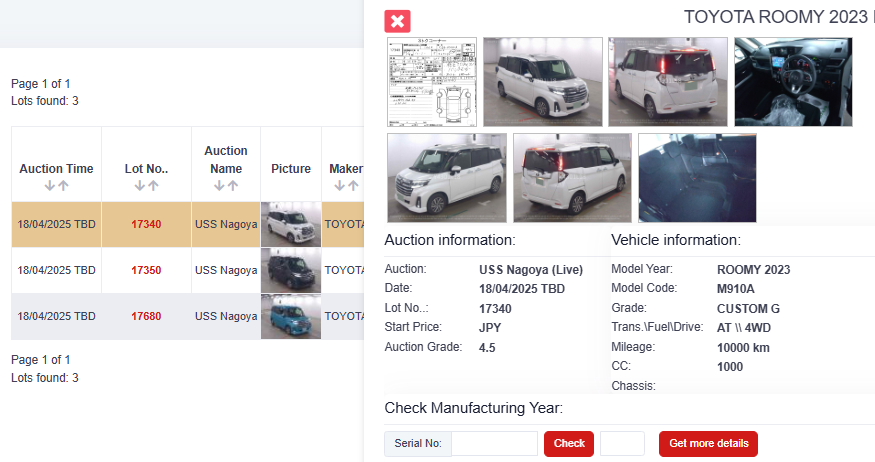This screenshot has width=875, height=462.
Task: Select 18/04/2025 TBD cell for lot 17350
Action: point(56,271)
